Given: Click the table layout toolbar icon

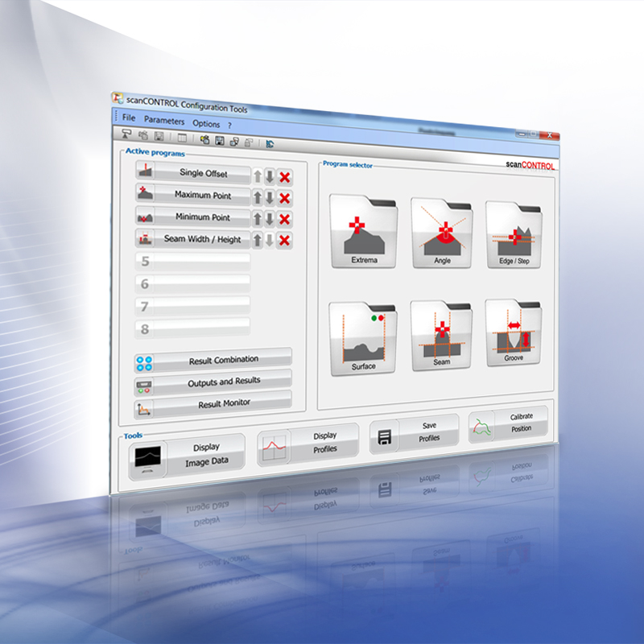Looking at the screenshot, I should [x=182, y=138].
